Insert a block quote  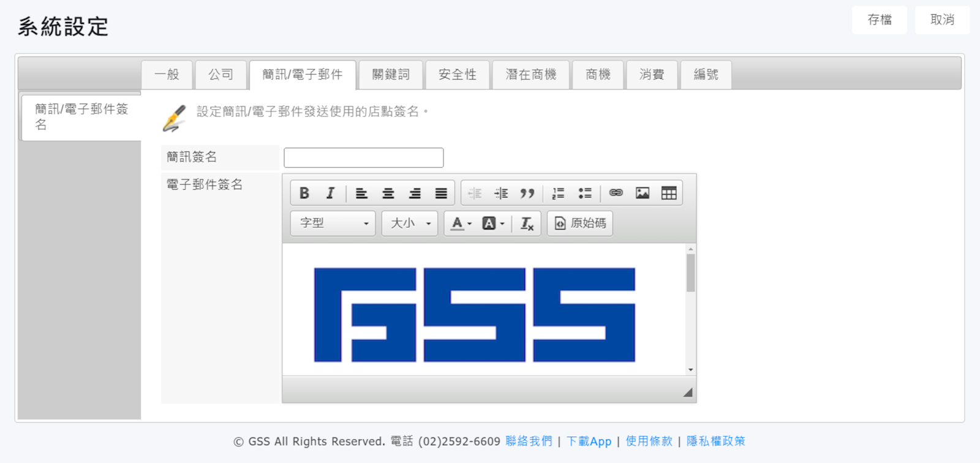527,194
